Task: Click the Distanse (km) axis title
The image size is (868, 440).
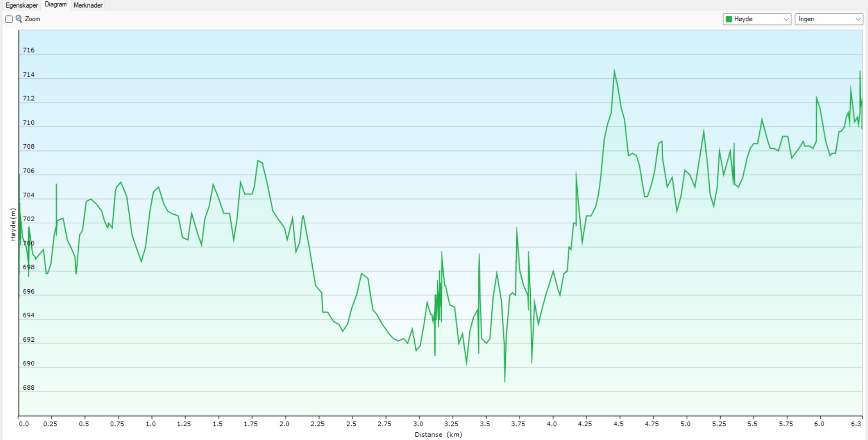Action: point(438,435)
